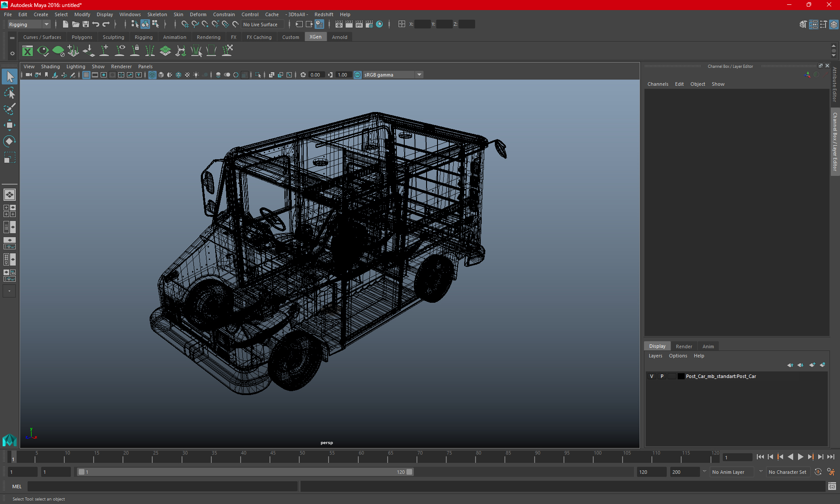This screenshot has width=840, height=504.
Task: Switch to the Arnold shelf tab
Action: pyautogui.click(x=339, y=37)
